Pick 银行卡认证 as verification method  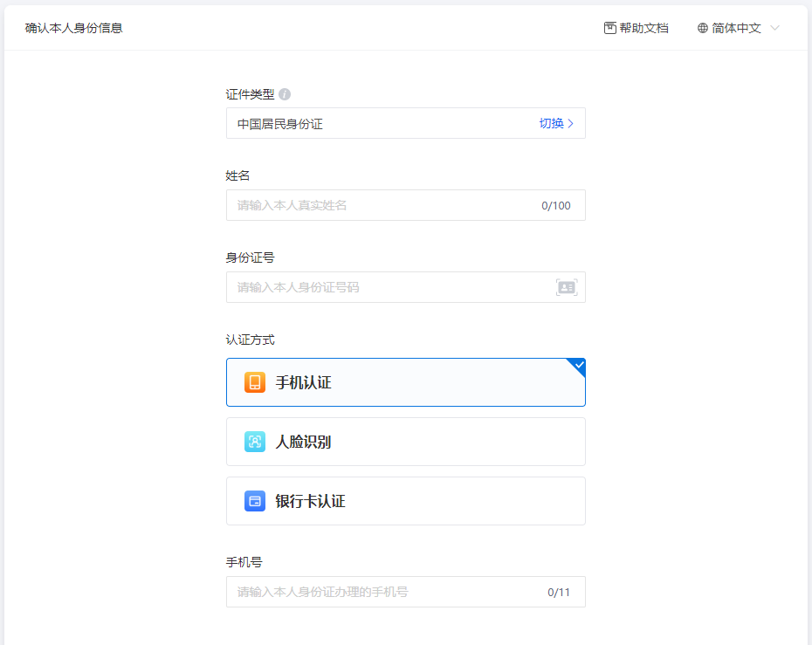point(405,501)
